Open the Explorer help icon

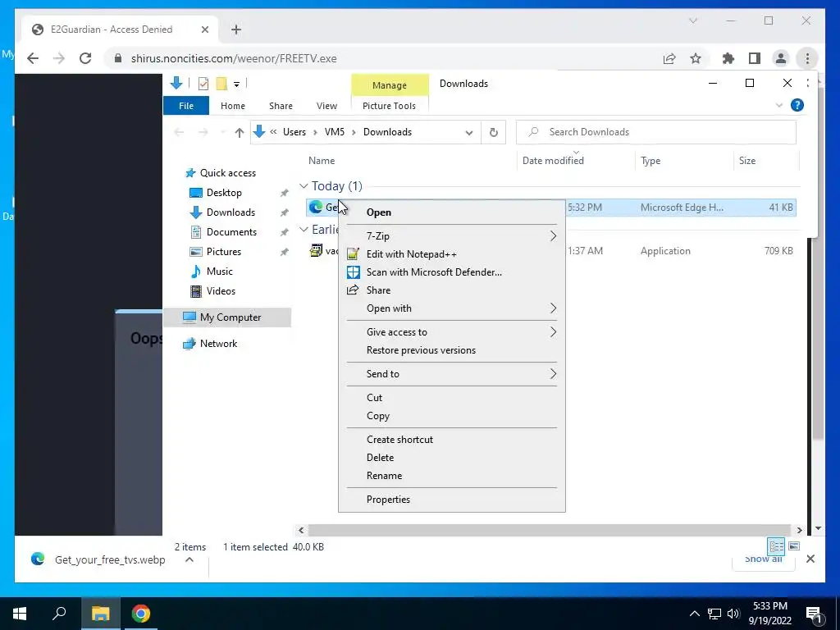click(797, 106)
